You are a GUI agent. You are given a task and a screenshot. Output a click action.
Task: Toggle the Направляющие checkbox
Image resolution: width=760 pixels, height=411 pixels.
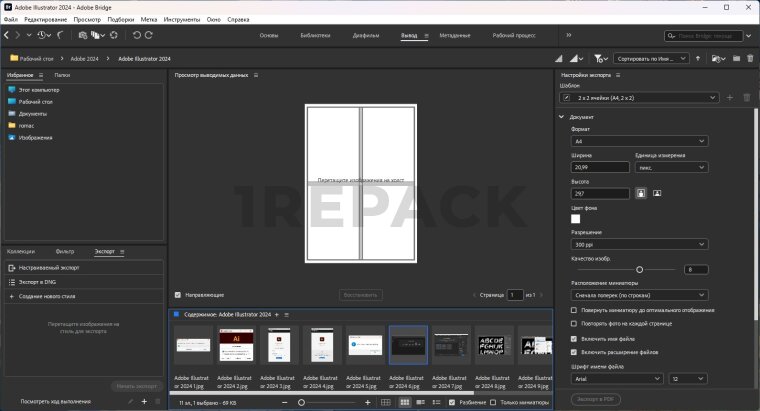(178, 295)
